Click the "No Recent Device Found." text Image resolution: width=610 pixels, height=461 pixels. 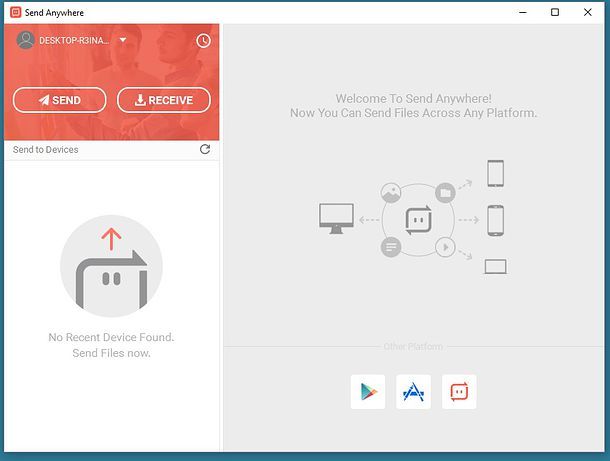tap(111, 337)
